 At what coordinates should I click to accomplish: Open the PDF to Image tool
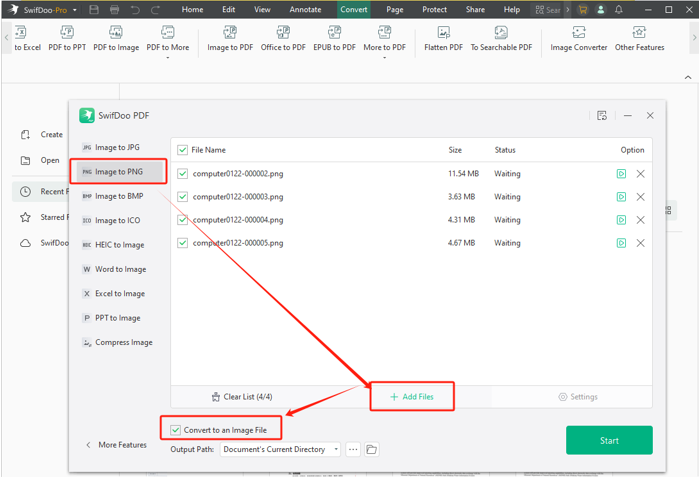click(x=116, y=38)
